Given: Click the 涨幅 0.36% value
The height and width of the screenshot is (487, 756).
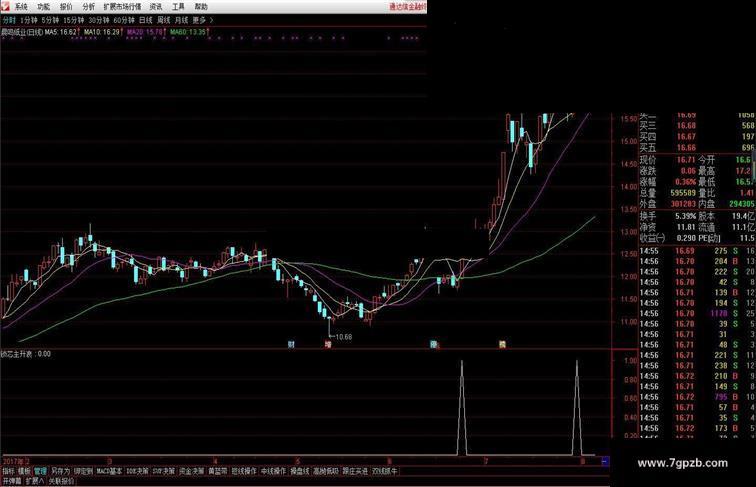Looking at the screenshot, I should coord(685,182).
